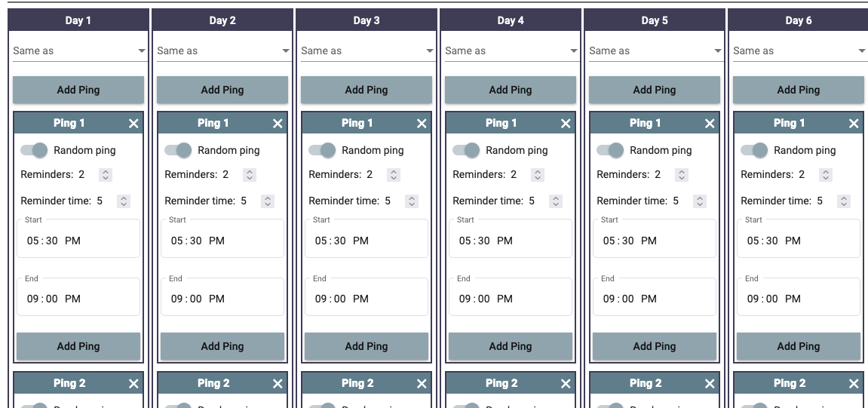Click Add Ping below Day 4 Ping 1
This screenshot has height=408, width=868.
(x=511, y=347)
